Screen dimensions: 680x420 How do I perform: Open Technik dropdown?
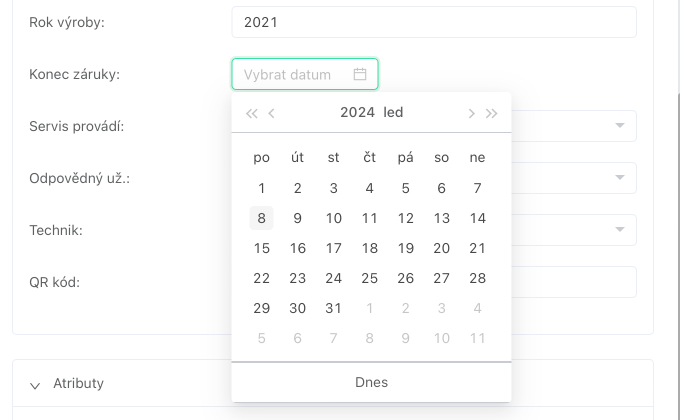[x=620, y=230]
